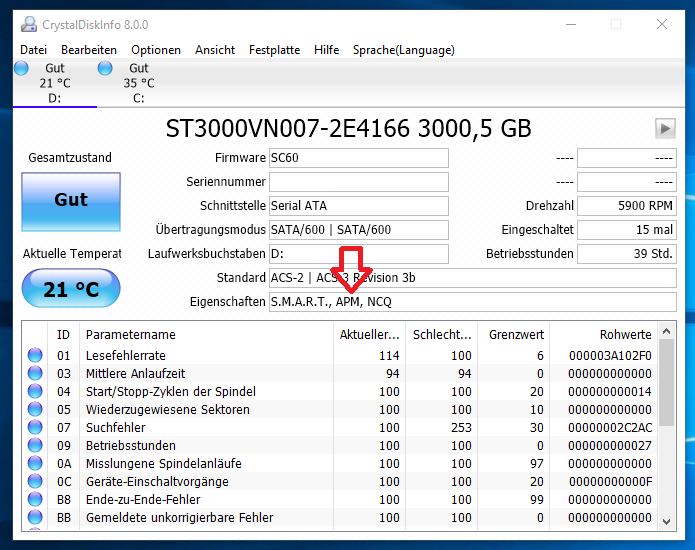The image size is (695, 550).
Task: Select the Lesefehlerrate parameter name
Action: pyautogui.click(x=126, y=355)
